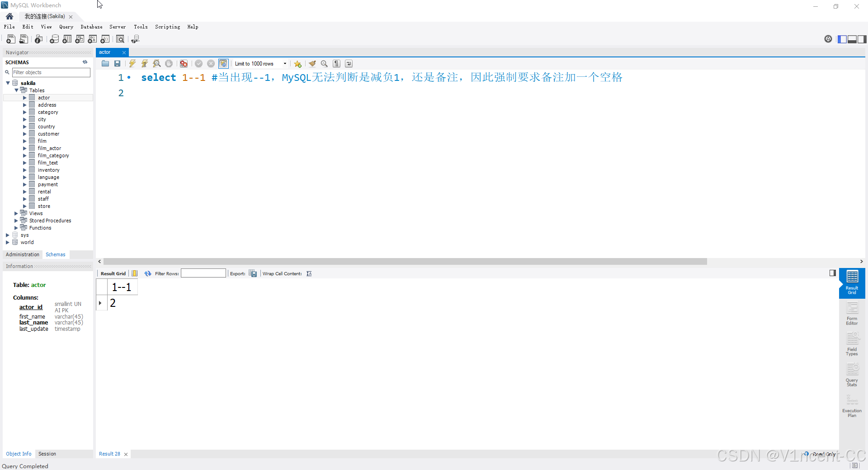Beautify the query broom icon
The width and height of the screenshot is (868, 470).
(312, 64)
